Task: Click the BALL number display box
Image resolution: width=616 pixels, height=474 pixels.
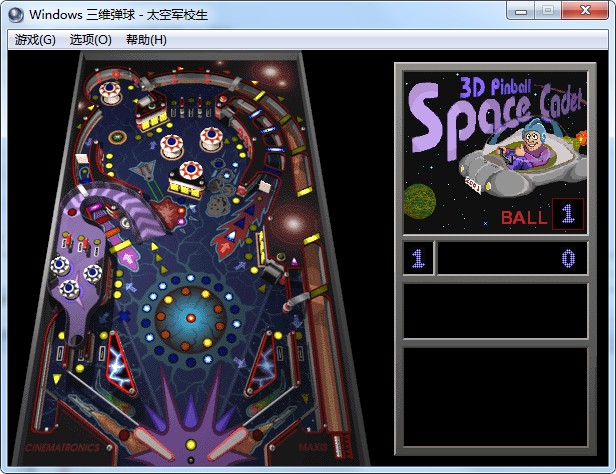Action: pyautogui.click(x=568, y=214)
